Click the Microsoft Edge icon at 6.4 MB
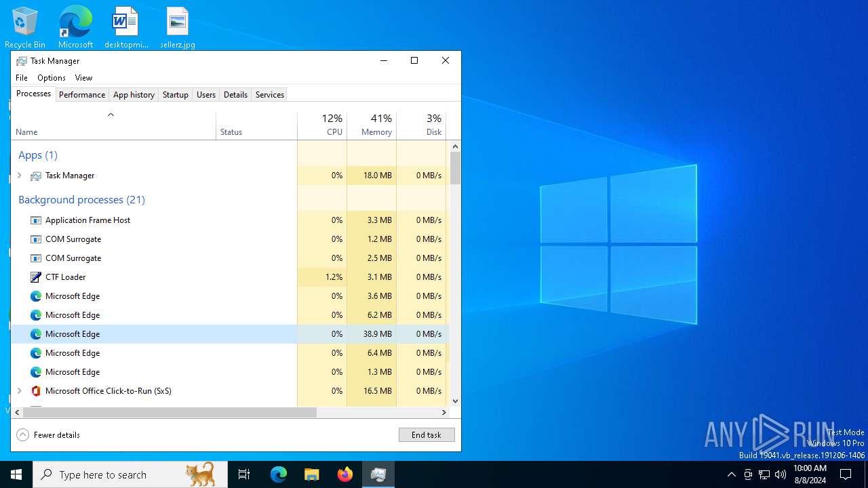 tap(36, 353)
